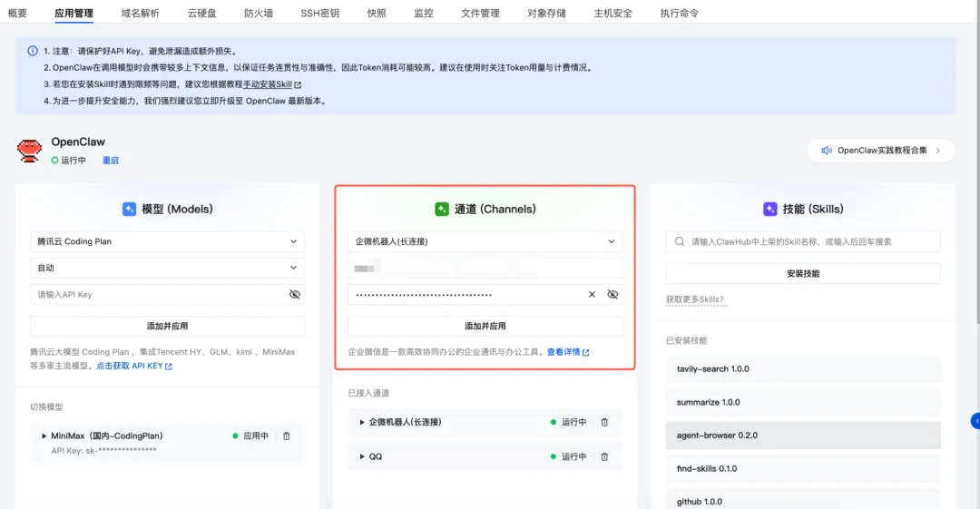Click the 安装技能 button
Viewport: 980px width, 509px height.
tap(803, 273)
